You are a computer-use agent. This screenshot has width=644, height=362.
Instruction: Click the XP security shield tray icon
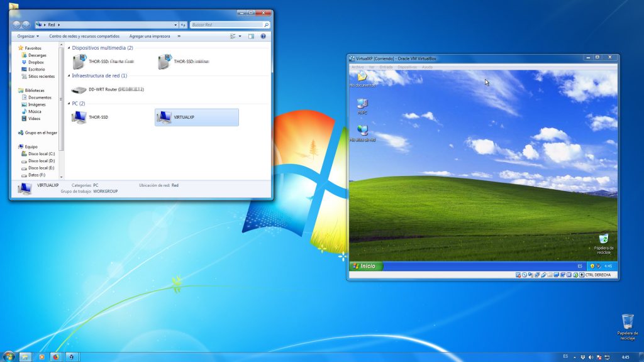[x=592, y=266]
